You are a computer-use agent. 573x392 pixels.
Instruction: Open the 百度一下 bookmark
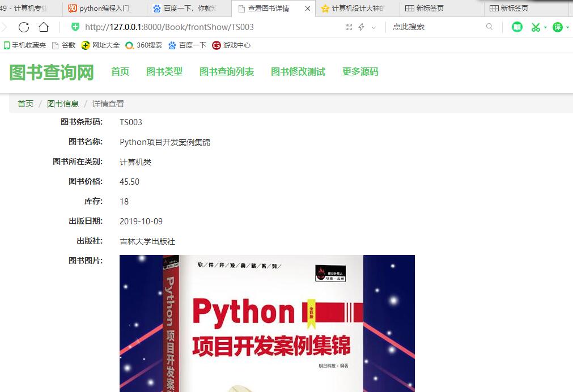point(188,45)
